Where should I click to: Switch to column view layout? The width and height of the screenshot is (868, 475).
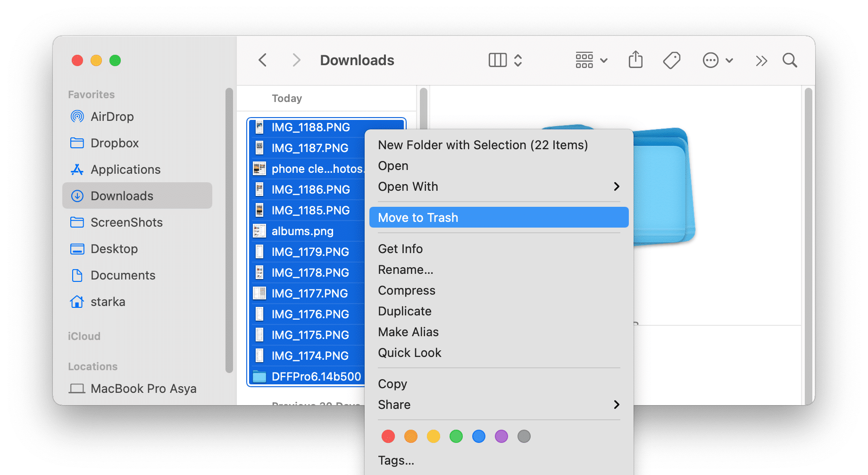497,60
